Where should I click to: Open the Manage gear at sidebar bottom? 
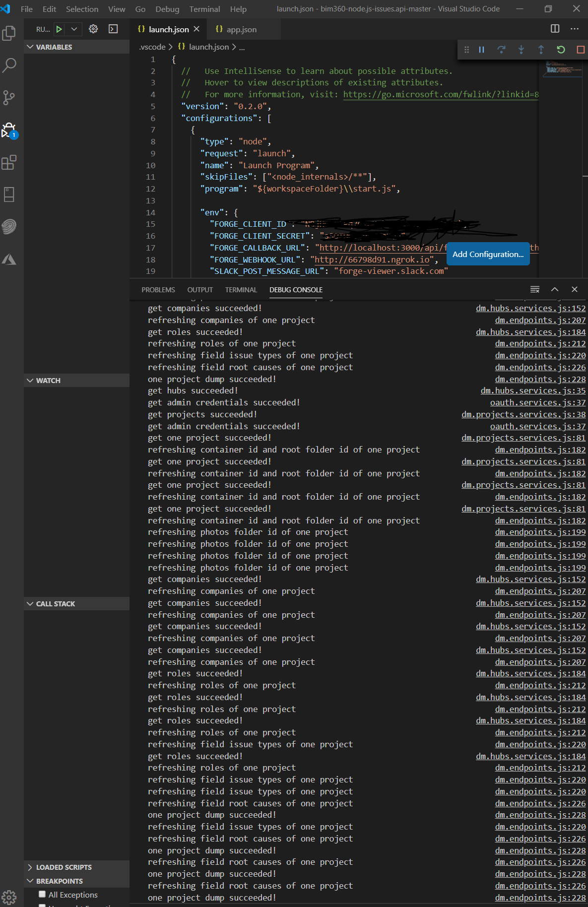[x=9, y=897]
